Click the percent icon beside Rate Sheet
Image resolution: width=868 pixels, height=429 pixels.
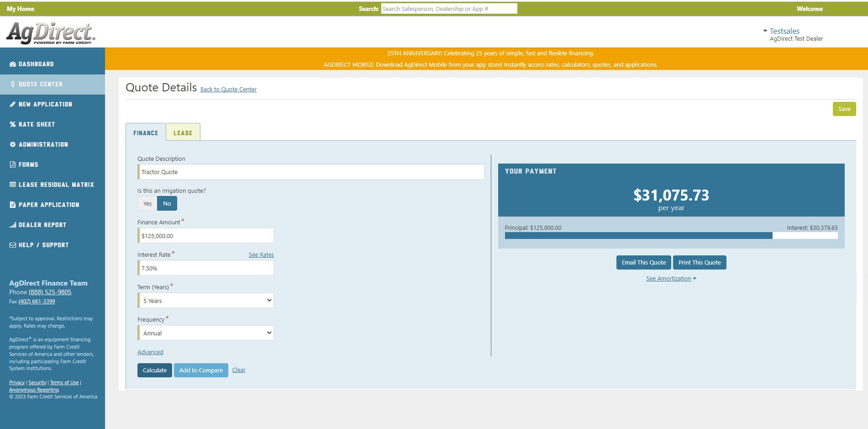coord(13,125)
